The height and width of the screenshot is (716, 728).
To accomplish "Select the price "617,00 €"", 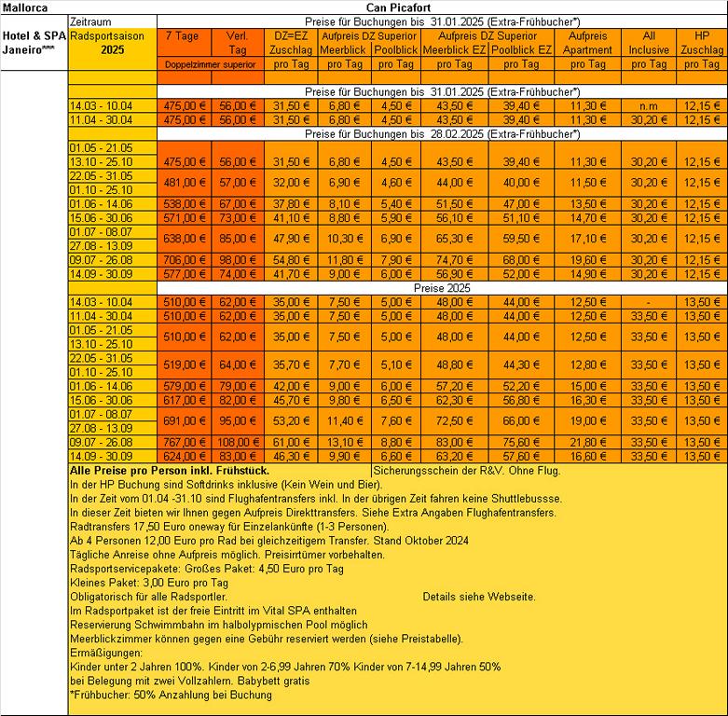I will tap(185, 400).
